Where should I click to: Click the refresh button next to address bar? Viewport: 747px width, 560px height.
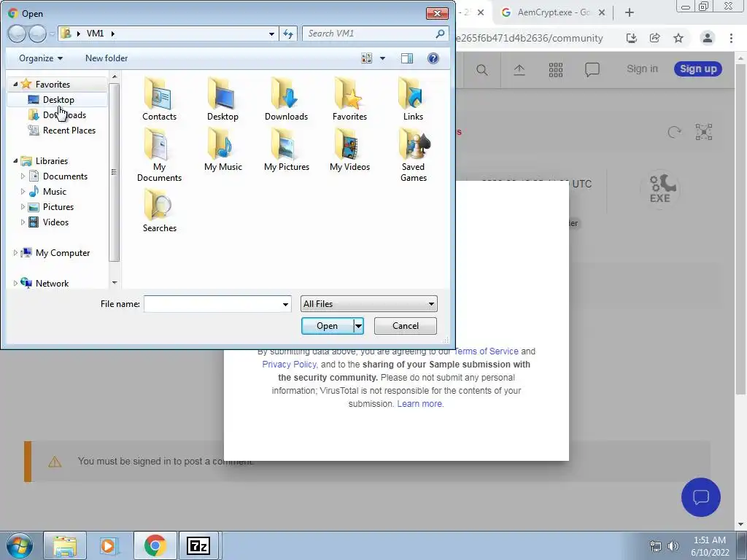point(288,34)
